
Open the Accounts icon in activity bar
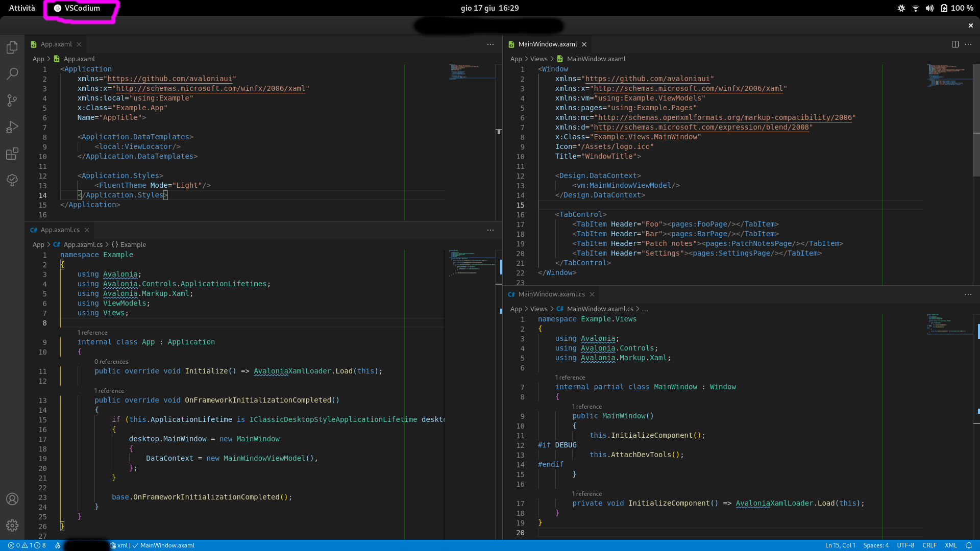pos(12,499)
